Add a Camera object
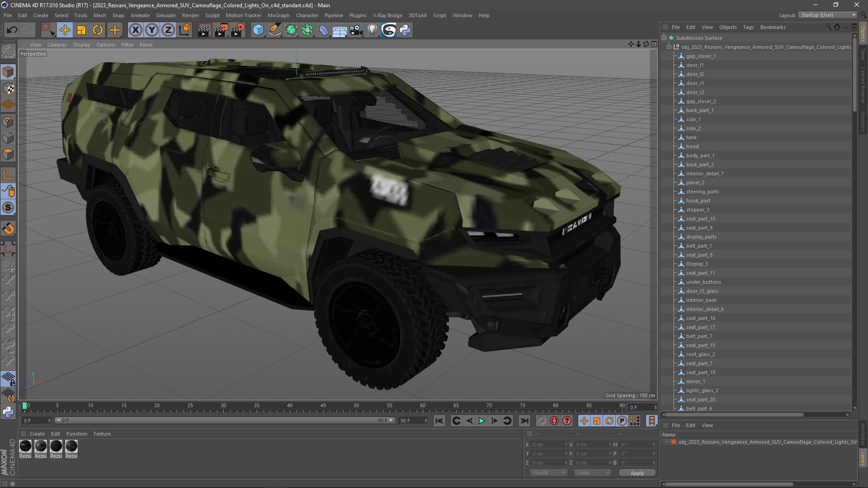The height and width of the screenshot is (488, 868). (356, 30)
